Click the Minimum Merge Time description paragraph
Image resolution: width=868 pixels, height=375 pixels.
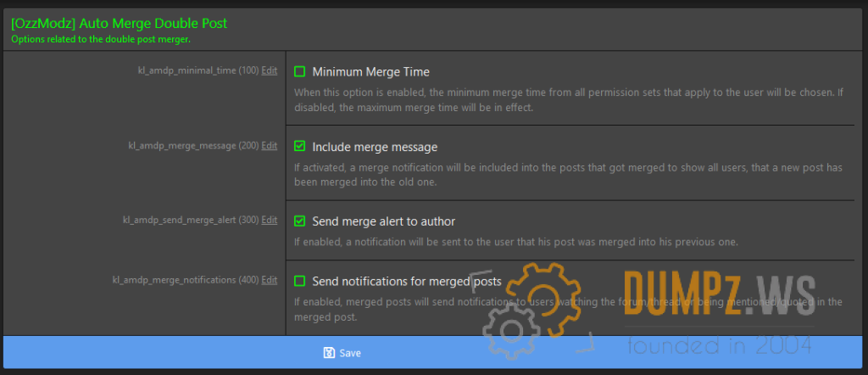[x=568, y=100]
